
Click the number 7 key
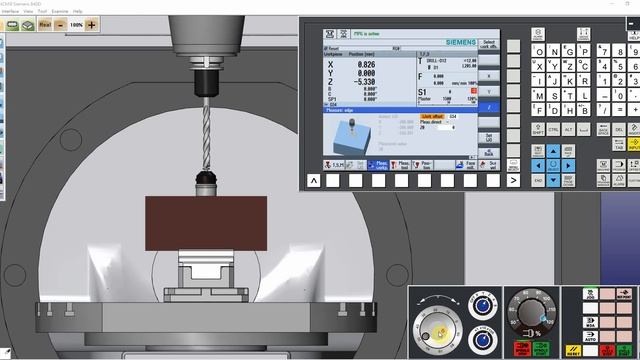(603, 51)
